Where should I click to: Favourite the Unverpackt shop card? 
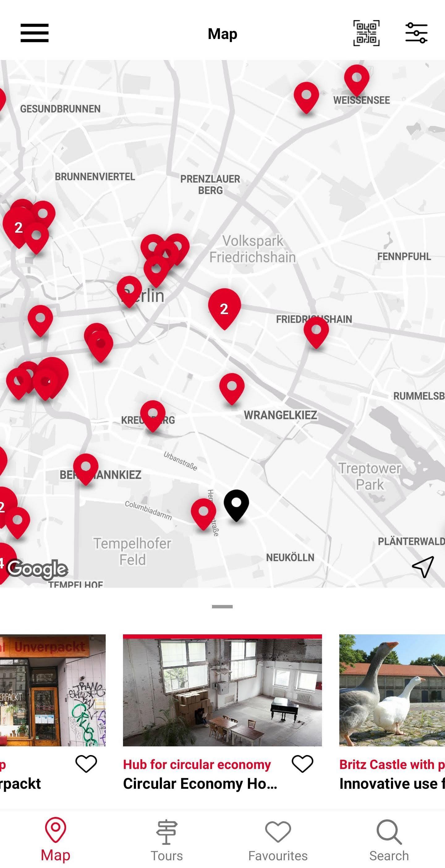coord(86,764)
